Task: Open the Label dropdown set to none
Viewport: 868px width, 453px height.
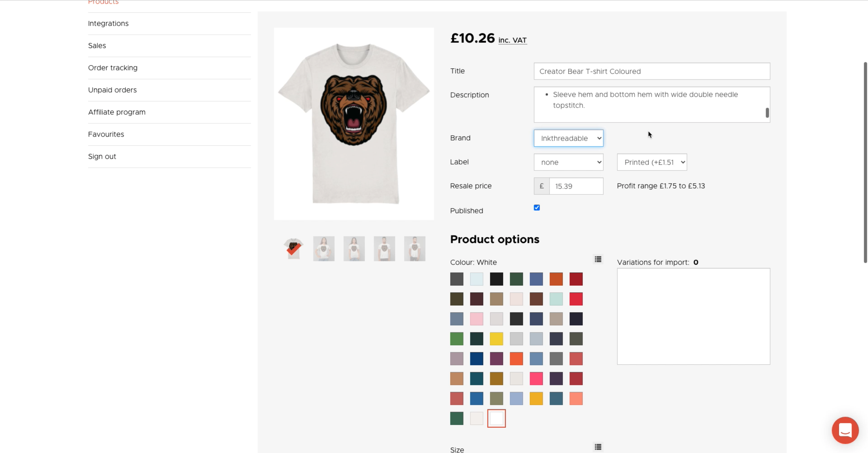Action: (568, 162)
